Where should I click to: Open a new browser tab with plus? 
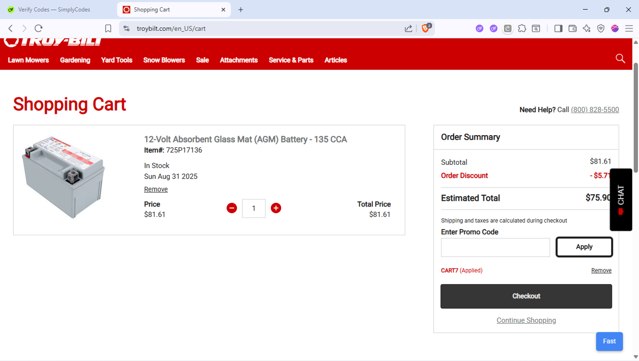[x=240, y=9]
